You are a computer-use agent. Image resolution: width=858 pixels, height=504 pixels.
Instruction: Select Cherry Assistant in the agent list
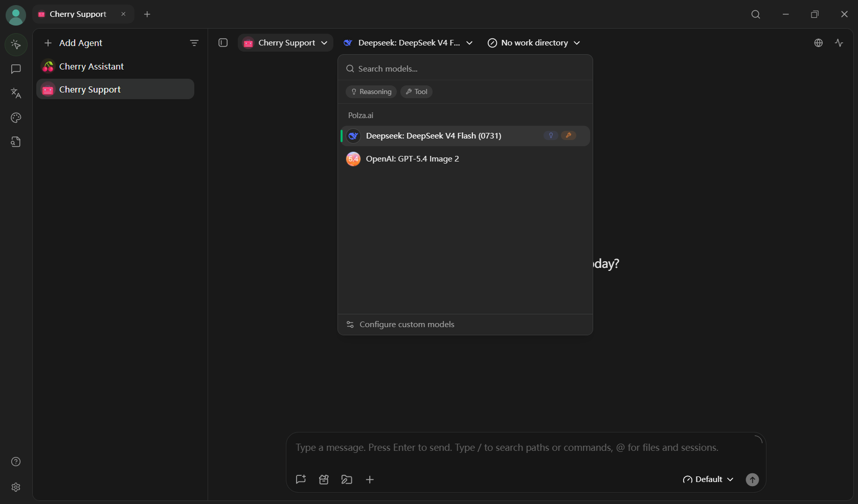coord(116,66)
